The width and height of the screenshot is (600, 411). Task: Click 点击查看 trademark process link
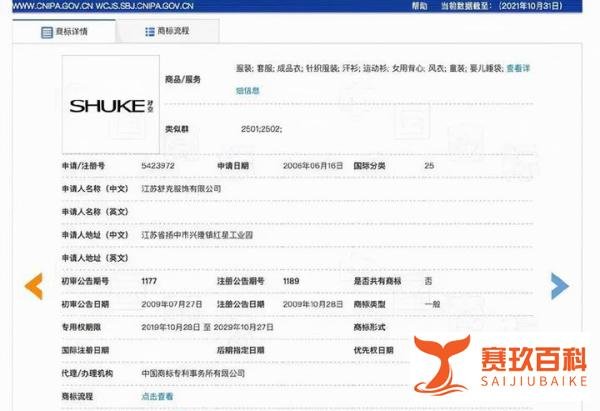(x=157, y=396)
